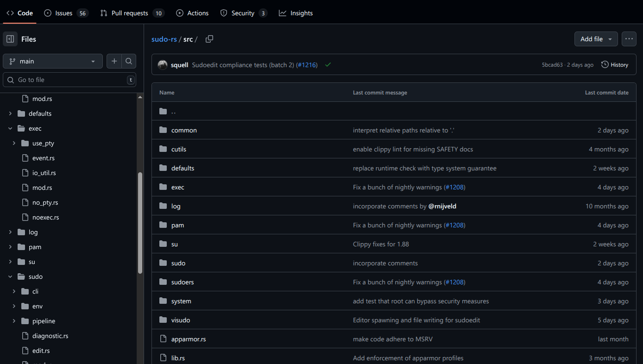Click the file tree scrollbar up arrow
The height and width of the screenshot is (364, 643).
(x=140, y=97)
